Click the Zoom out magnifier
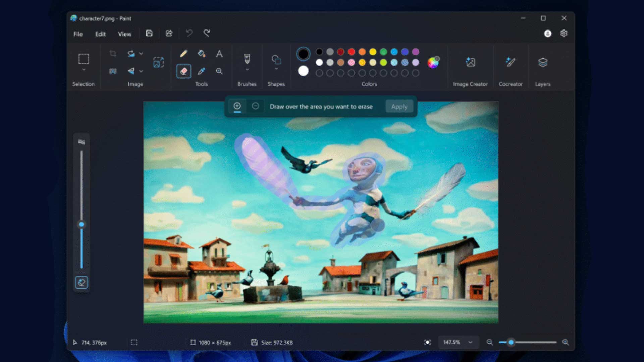 pos(490,342)
